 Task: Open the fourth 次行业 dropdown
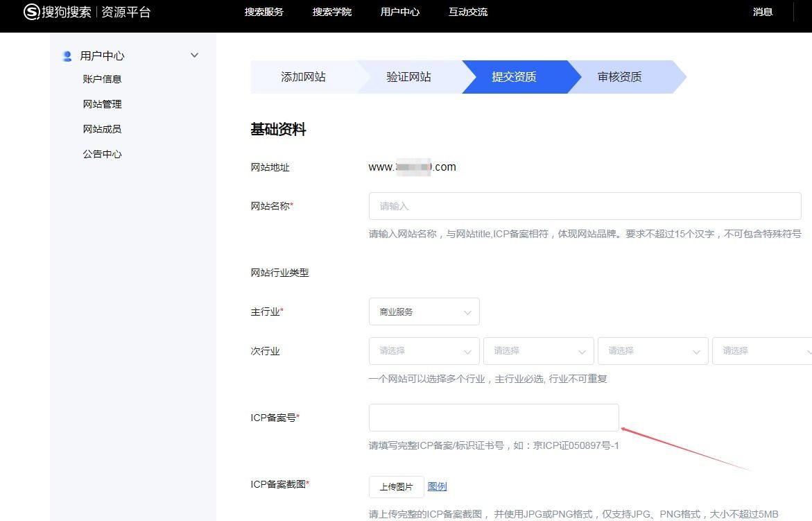[762, 350]
